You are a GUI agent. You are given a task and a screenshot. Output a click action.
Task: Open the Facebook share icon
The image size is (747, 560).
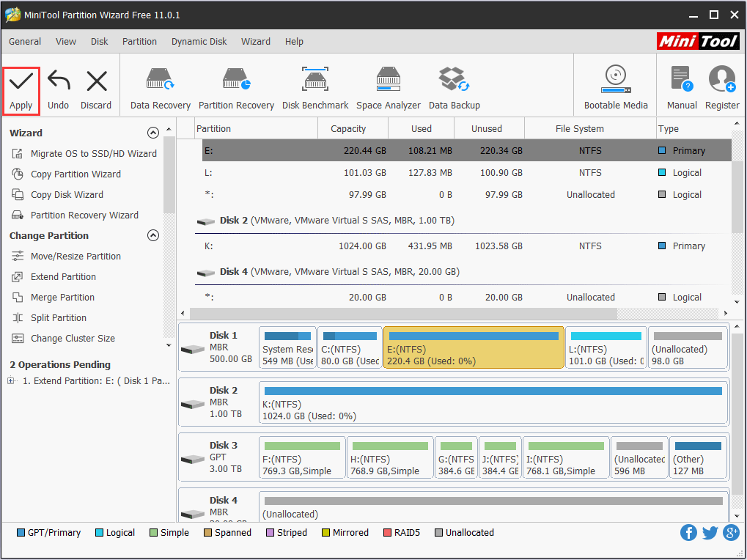pos(688,532)
